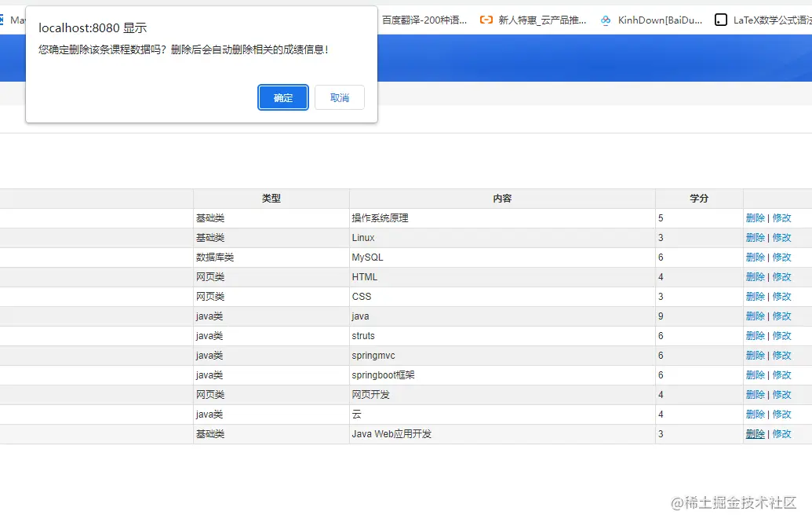Select the HTML content cell
This screenshot has height=526, width=812.
coord(502,277)
